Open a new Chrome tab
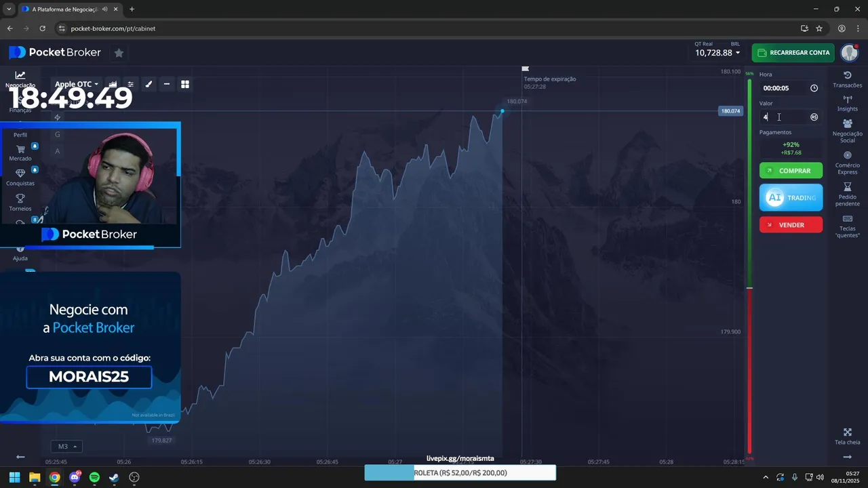This screenshot has height=488, width=868. coord(132,9)
